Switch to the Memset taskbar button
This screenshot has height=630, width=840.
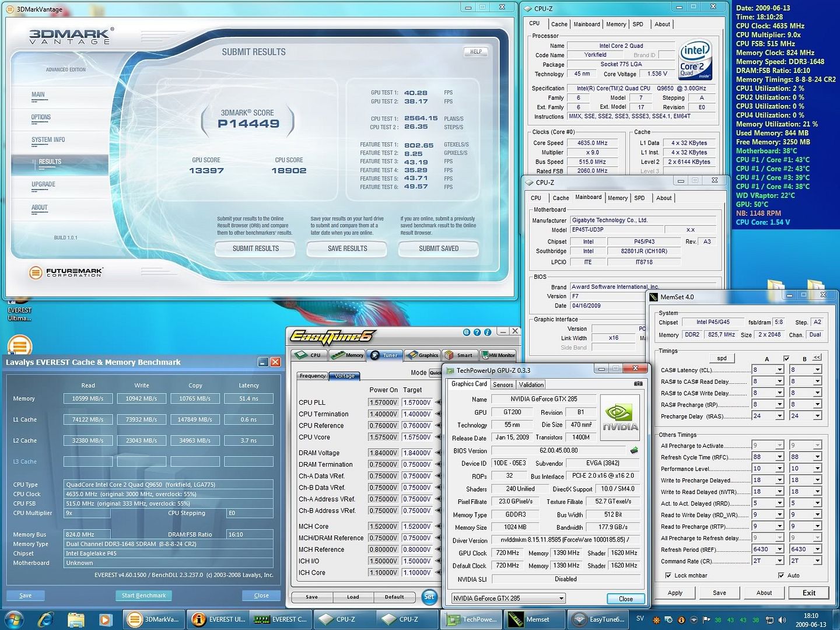tap(534, 619)
